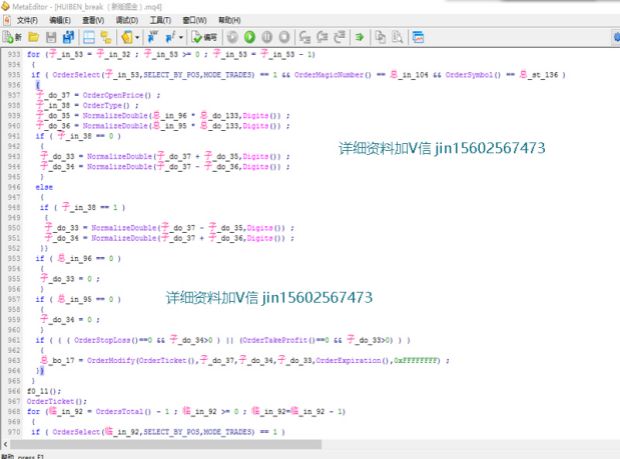The width and height of the screenshot is (620, 459).
Task: Open the File (文件) menu
Action: pyautogui.click(x=28, y=20)
